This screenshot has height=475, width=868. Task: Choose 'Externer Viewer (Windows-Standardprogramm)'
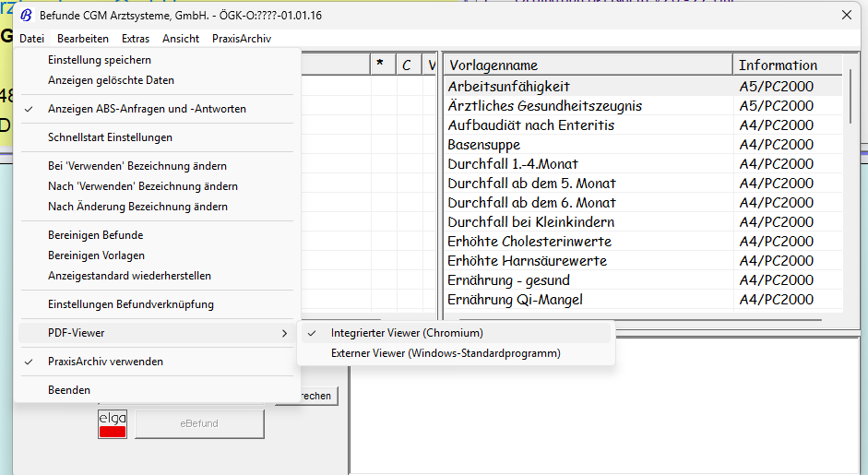coord(446,353)
